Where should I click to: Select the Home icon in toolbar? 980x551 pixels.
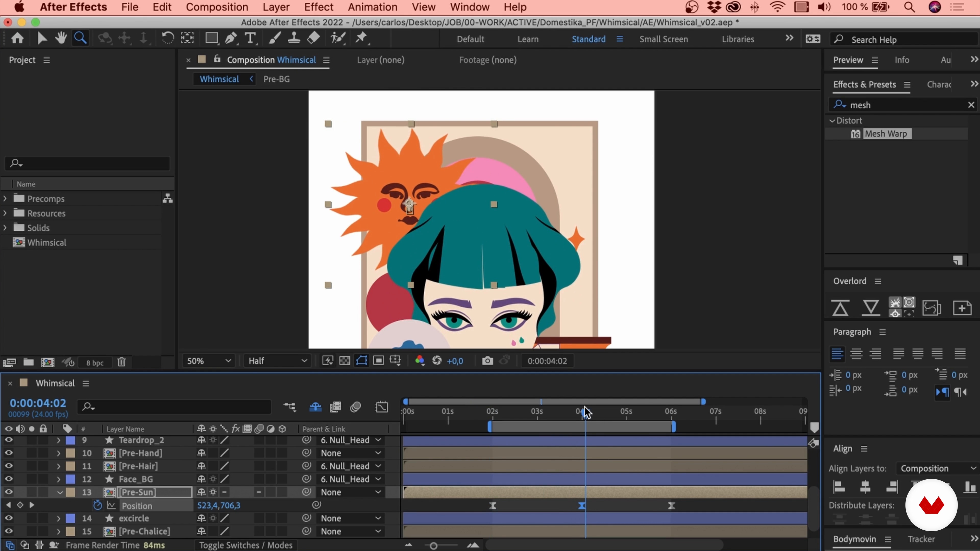tap(18, 39)
